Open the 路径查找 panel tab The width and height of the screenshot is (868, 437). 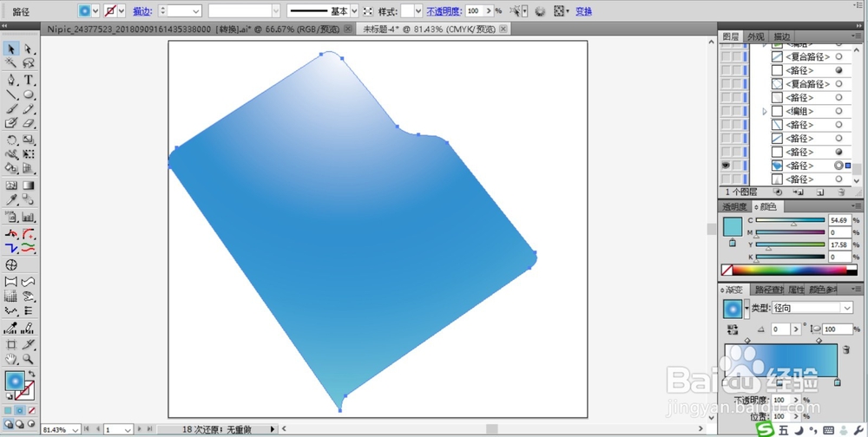pos(769,290)
